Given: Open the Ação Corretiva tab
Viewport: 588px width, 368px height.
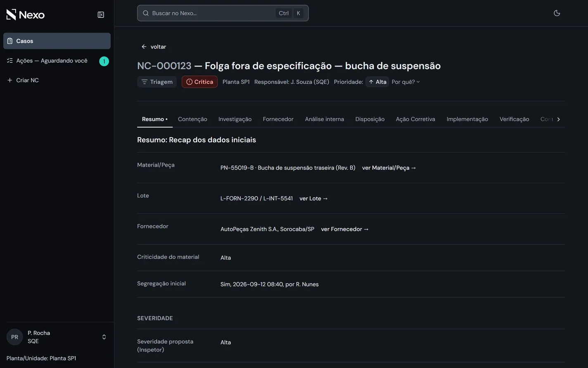Looking at the screenshot, I should [x=415, y=119].
